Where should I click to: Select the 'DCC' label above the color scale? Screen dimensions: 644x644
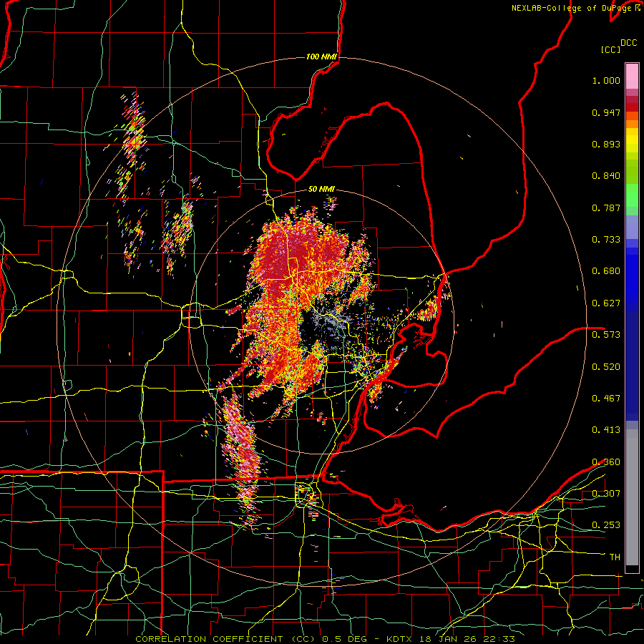pos(628,43)
